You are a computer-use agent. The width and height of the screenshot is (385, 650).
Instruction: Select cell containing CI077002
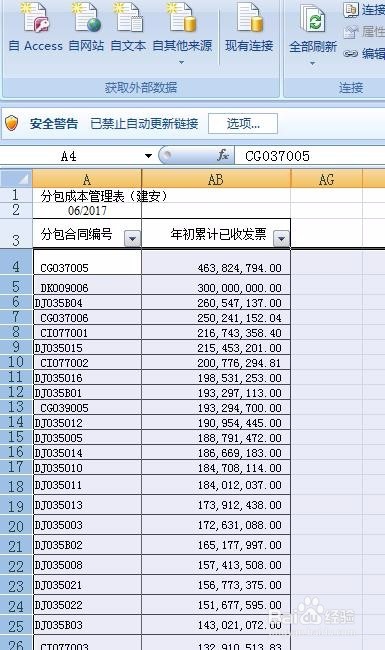click(87, 362)
